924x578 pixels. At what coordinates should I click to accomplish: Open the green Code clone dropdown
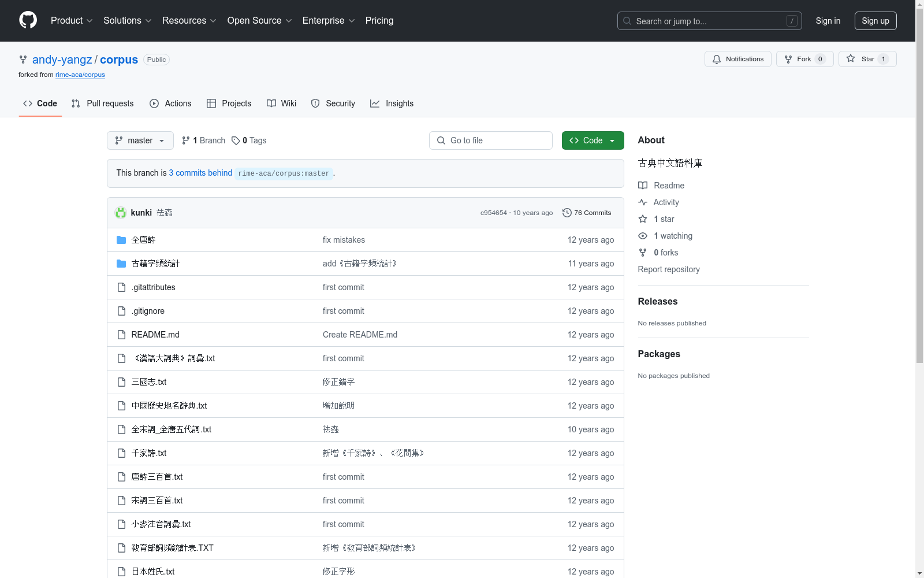point(593,140)
